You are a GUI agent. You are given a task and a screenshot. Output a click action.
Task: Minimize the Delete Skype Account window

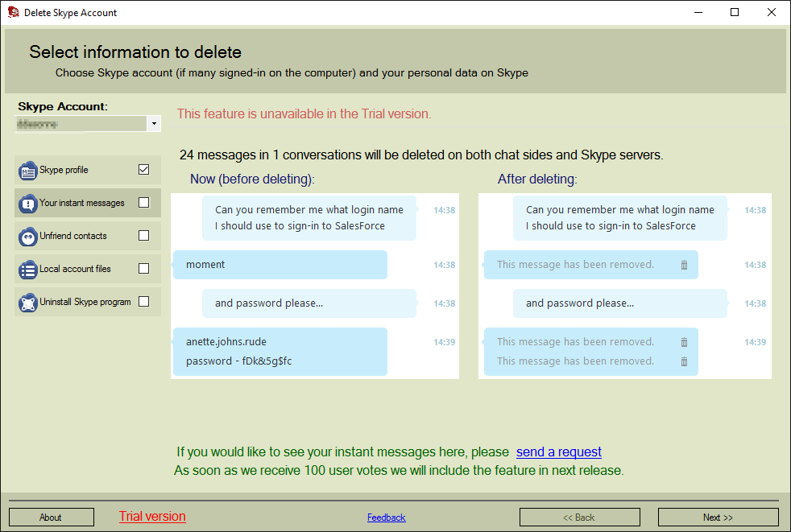point(698,12)
